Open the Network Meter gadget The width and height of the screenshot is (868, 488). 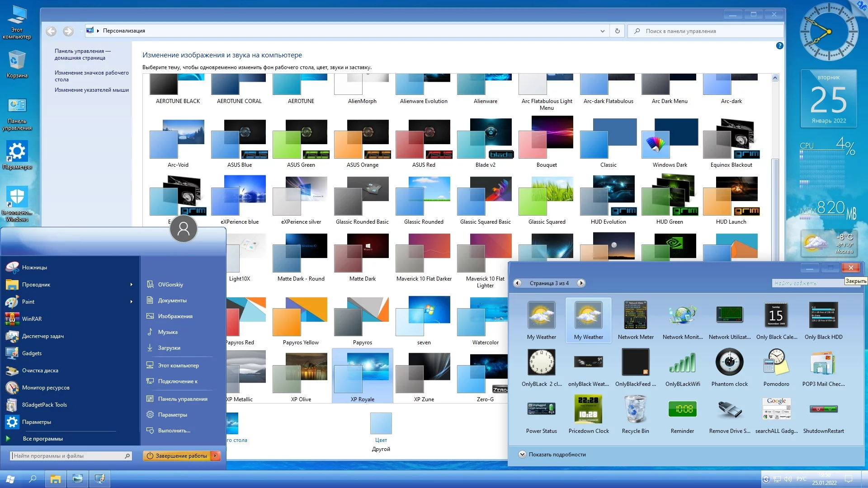pyautogui.click(x=635, y=315)
